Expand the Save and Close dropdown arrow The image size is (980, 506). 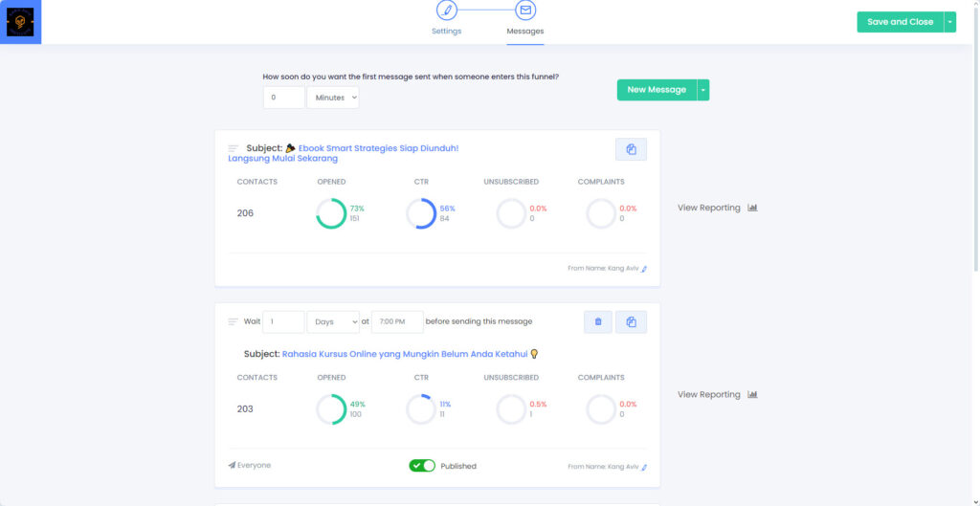(x=949, y=22)
